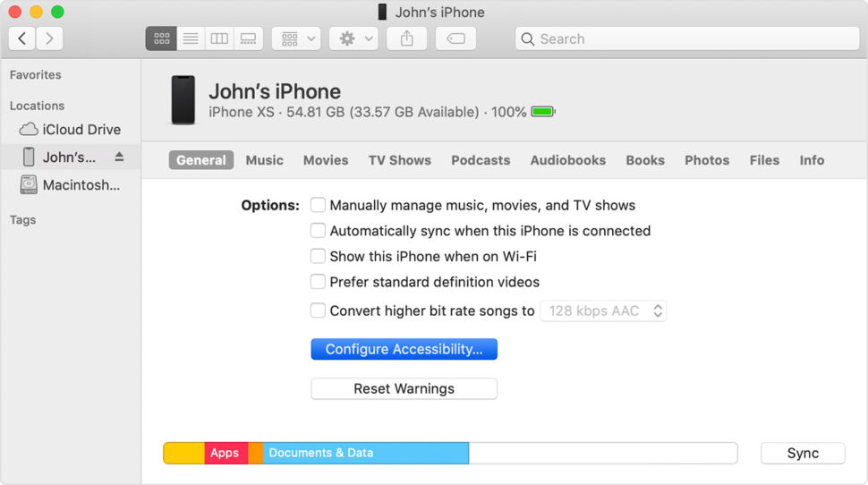The image size is (868, 485).
Task: Eject John's iPhone from the sidebar
Action: tap(119, 157)
